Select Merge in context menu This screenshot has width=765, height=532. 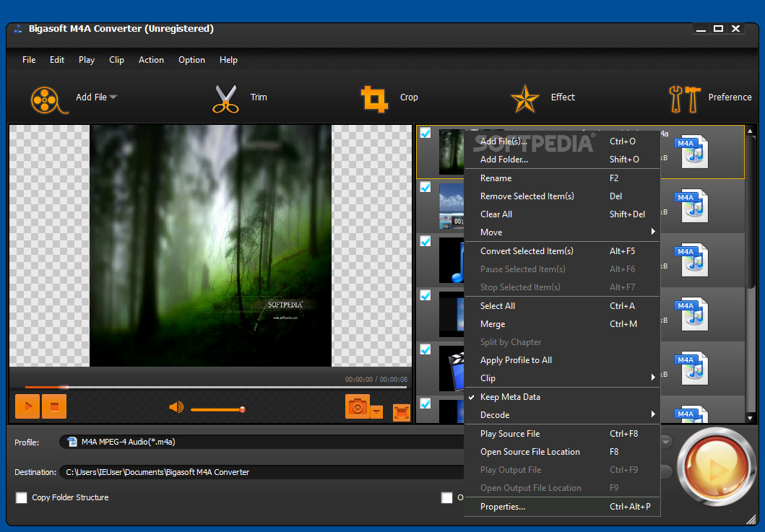[562, 324]
